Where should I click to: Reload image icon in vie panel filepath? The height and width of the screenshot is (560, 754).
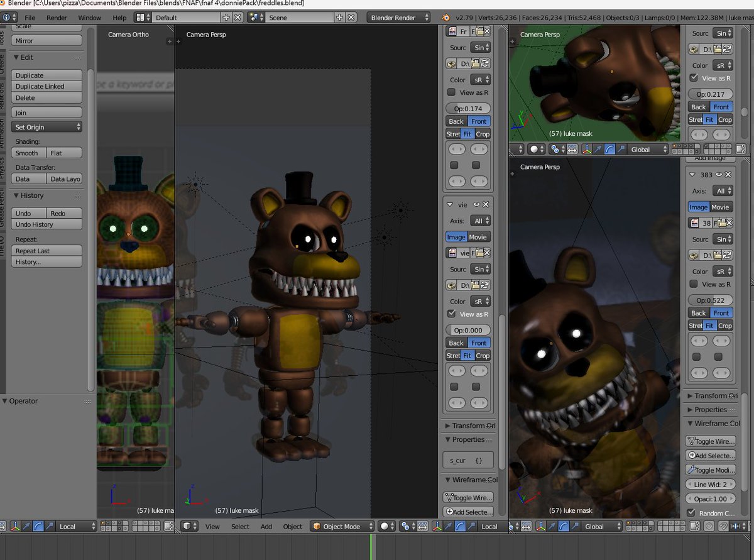click(486, 285)
